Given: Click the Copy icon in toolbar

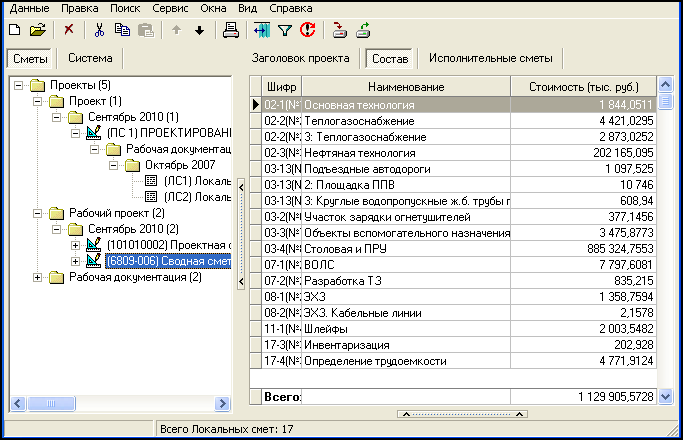Looking at the screenshot, I should [x=122, y=30].
